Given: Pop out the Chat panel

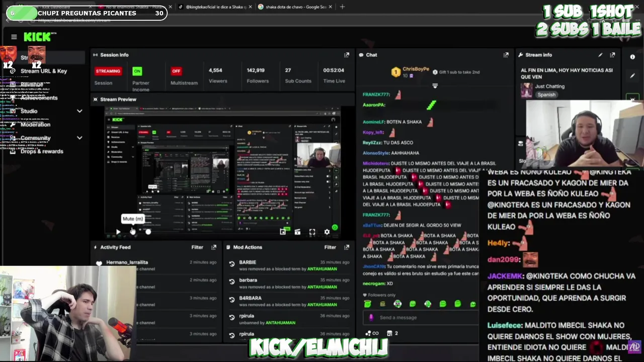Looking at the screenshot, I should click(506, 55).
